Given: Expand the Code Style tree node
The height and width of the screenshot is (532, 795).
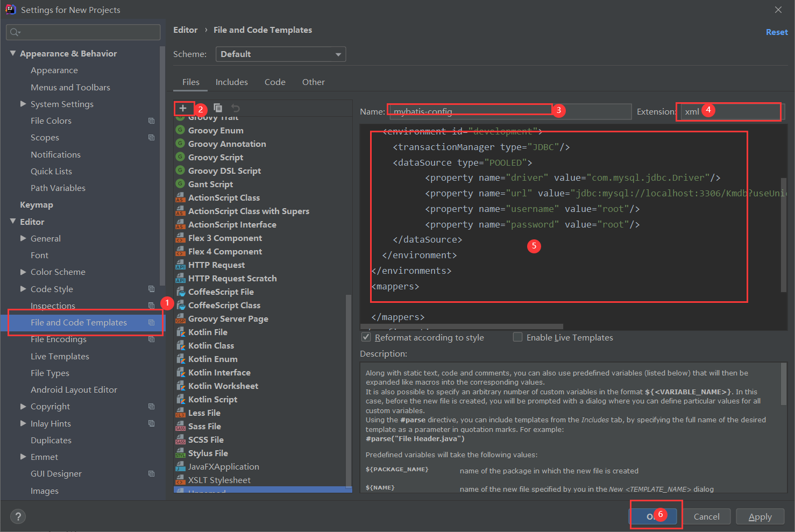Looking at the screenshot, I should [23, 289].
